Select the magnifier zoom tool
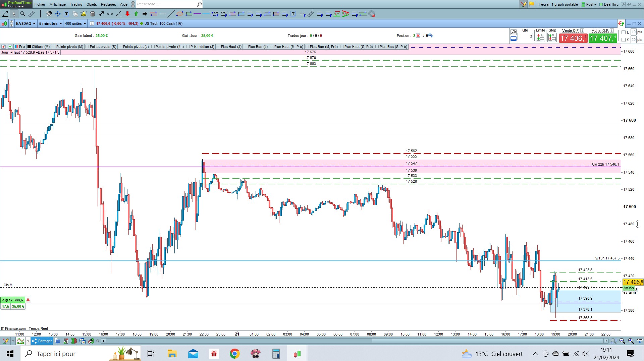The width and height of the screenshot is (644, 361). 23,14
